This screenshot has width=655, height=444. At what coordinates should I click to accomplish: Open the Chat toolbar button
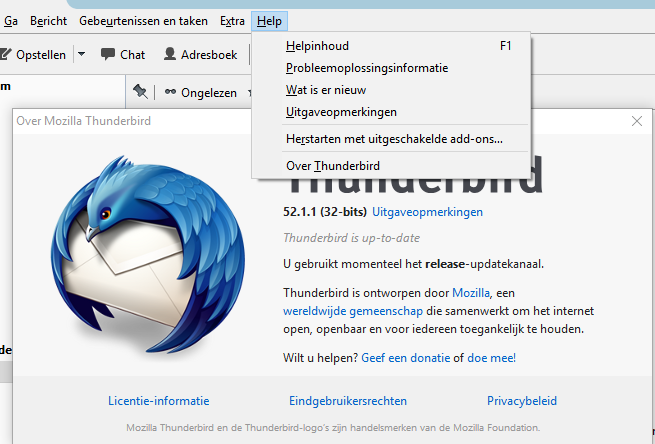pos(123,55)
